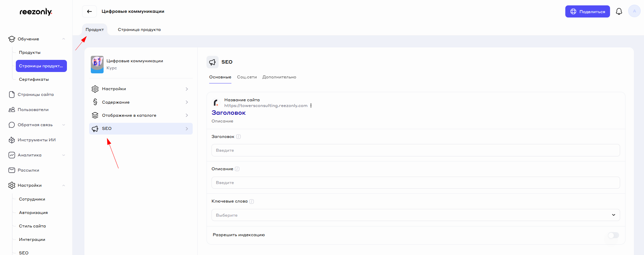
Task: Switch to the Страница продукта tab
Action: (x=139, y=30)
